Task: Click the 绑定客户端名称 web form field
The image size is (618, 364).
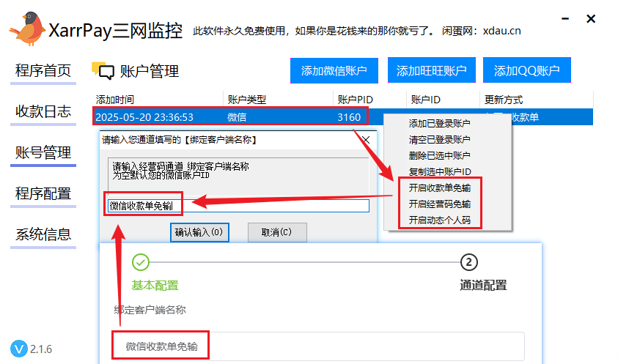Action: (318, 346)
